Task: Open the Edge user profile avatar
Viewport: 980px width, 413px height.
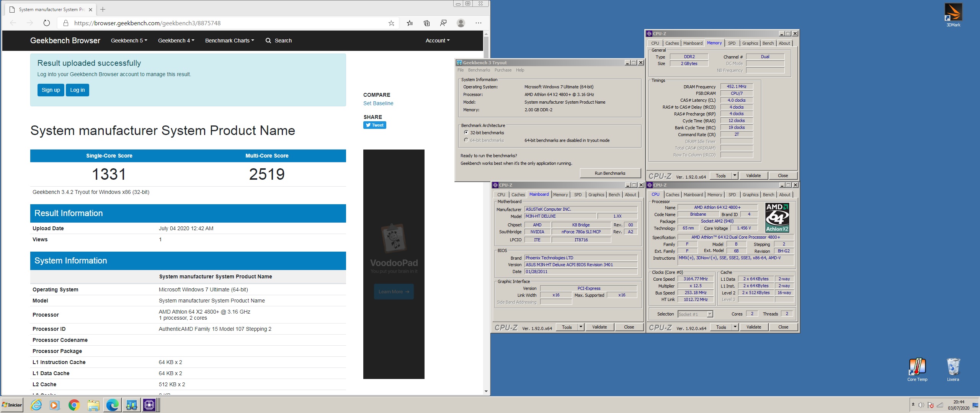Action: [x=461, y=23]
